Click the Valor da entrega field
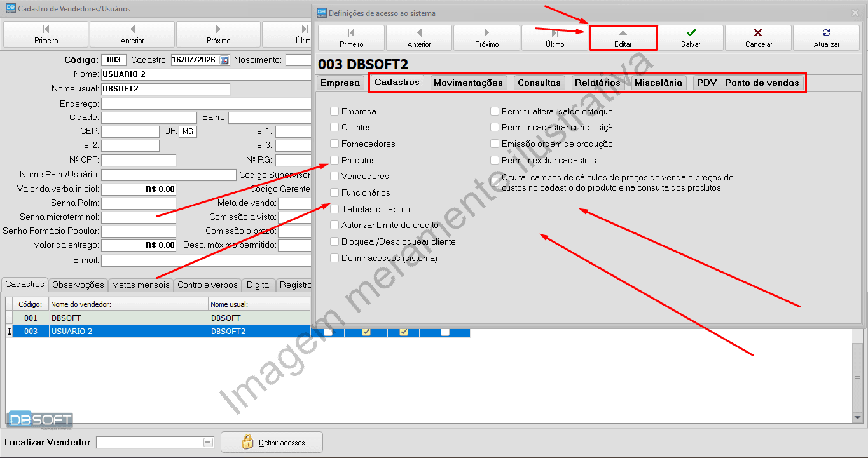 tap(139, 245)
